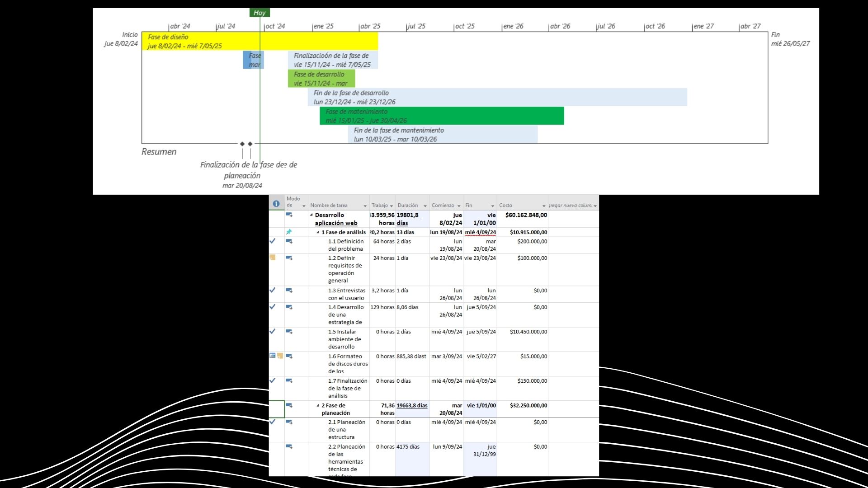Click the Hoy marker on the timeline
The image size is (868, 488).
tap(259, 13)
